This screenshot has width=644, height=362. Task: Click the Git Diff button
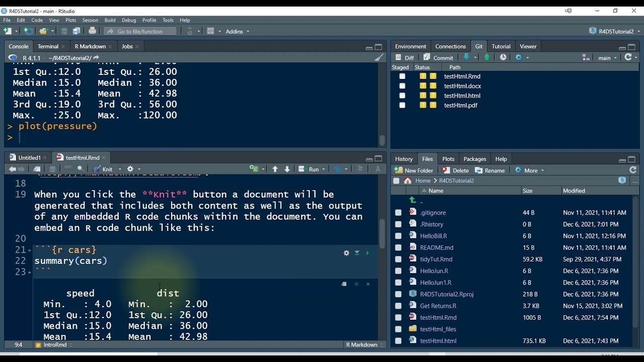[x=405, y=58]
